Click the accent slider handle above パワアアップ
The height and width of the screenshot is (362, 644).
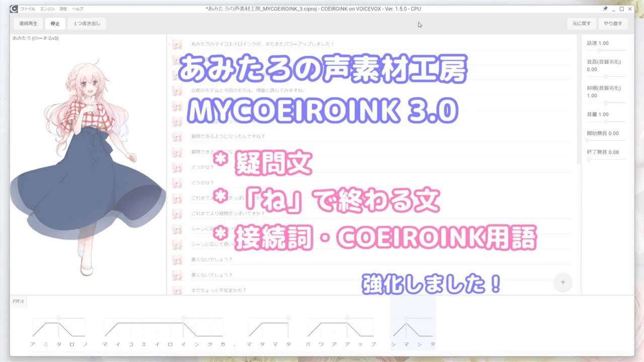pyautogui.click(x=347, y=318)
